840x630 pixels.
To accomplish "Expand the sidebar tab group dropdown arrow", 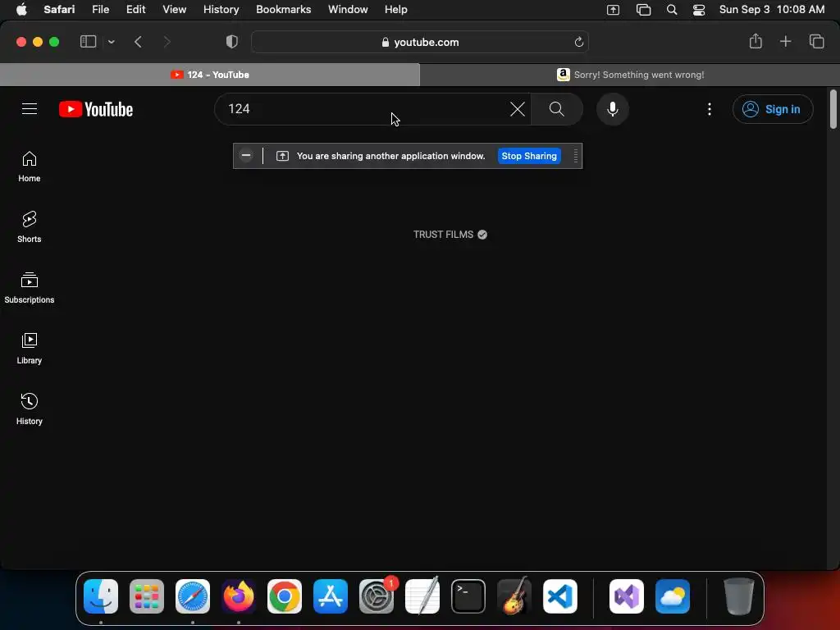I will coord(111,42).
